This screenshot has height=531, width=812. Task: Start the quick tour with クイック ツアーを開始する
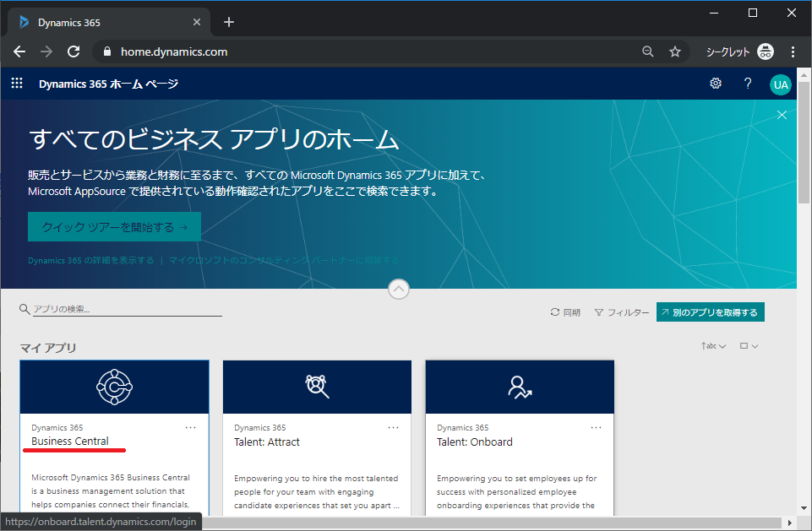114,227
